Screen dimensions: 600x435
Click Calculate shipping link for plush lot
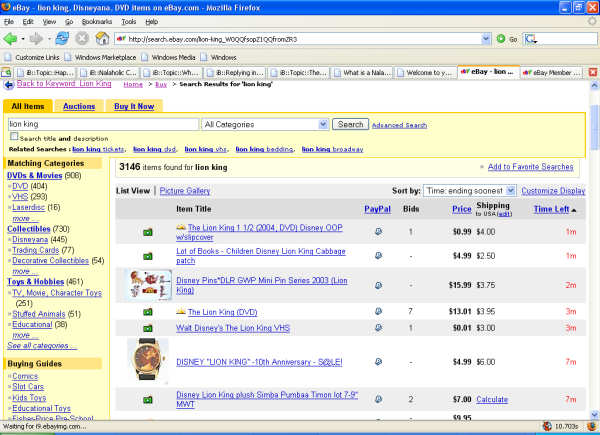(x=492, y=399)
